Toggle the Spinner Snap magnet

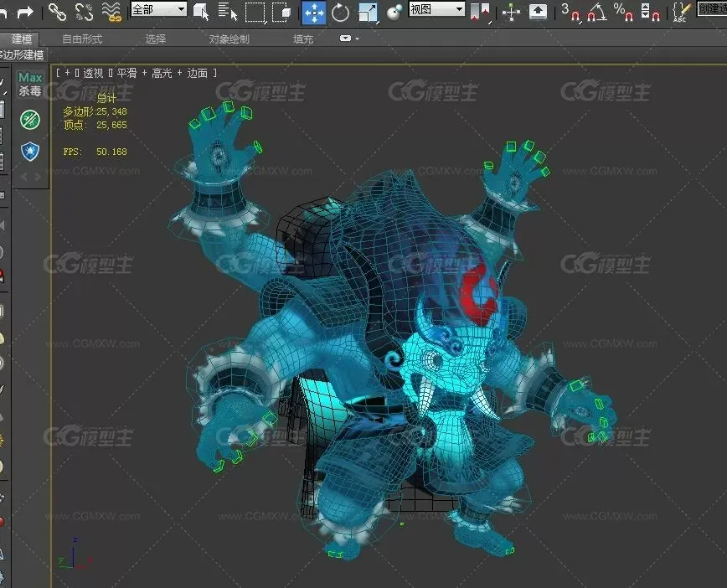click(x=651, y=13)
